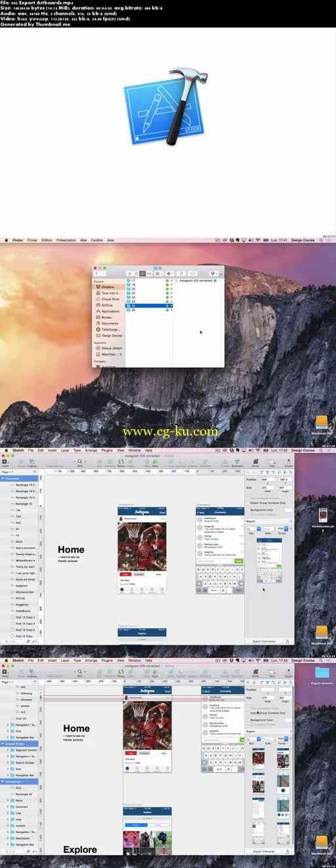The image size is (336, 868).
Task: Select the Export screens desktop folder
Action: tap(322, 676)
